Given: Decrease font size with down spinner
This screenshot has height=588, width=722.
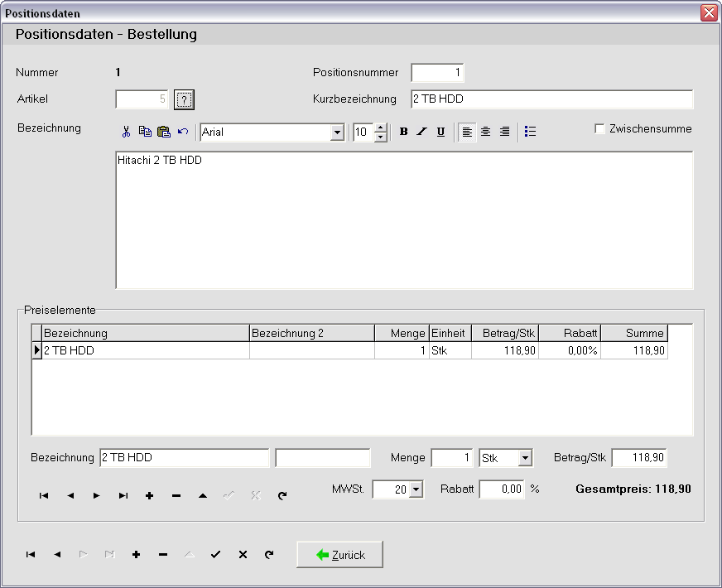Looking at the screenshot, I should pos(380,137).
